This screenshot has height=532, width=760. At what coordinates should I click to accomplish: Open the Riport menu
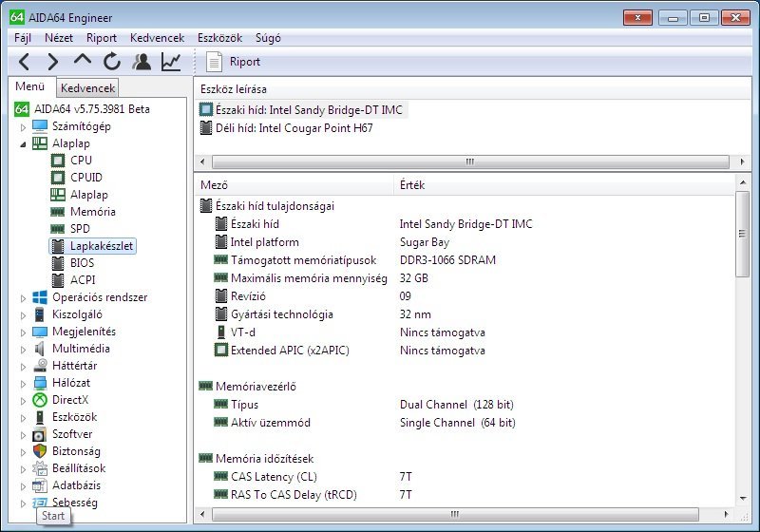tap(102, 38)
